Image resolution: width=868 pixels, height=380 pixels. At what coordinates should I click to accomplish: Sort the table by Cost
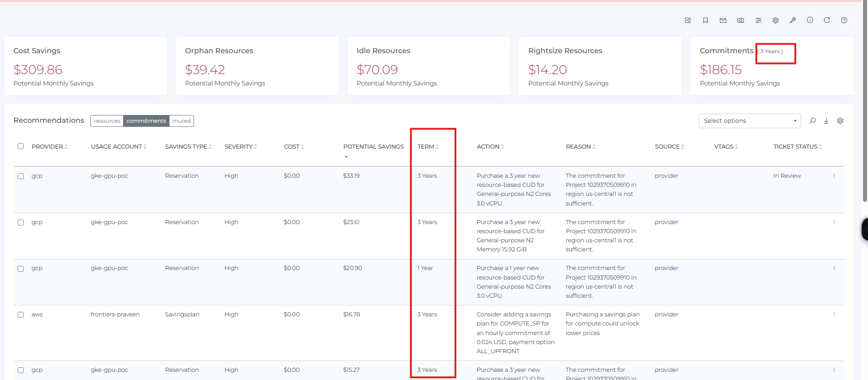(x=294, y=146)
